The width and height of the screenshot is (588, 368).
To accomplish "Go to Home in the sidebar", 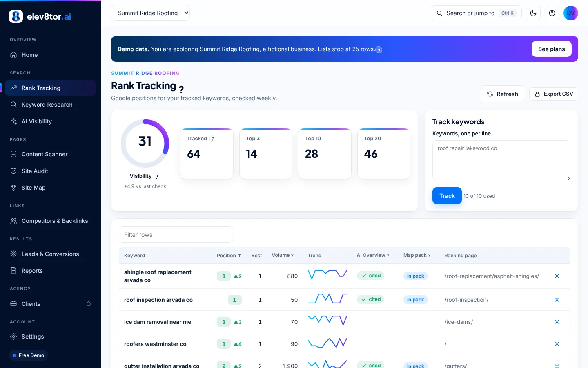I will coord(51,55).
